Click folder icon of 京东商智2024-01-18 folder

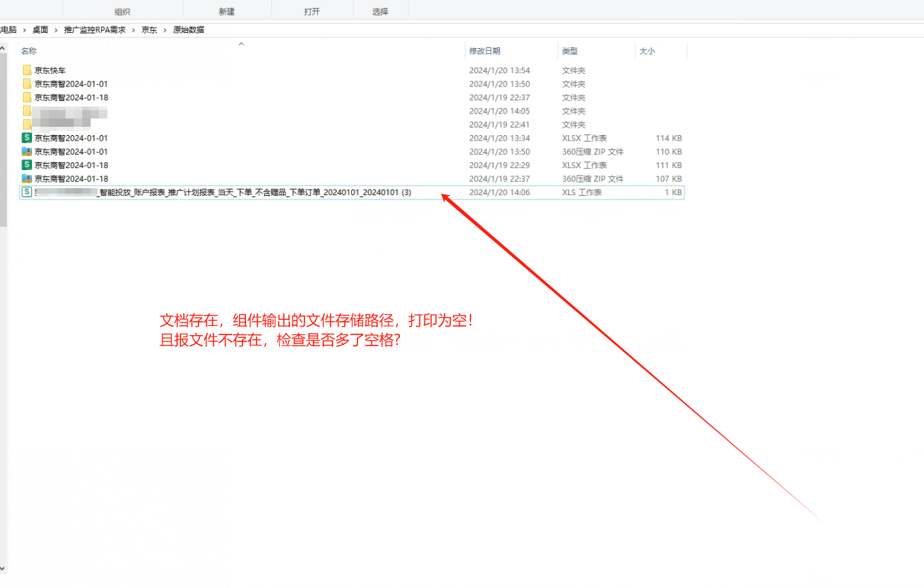pos(27,98)
